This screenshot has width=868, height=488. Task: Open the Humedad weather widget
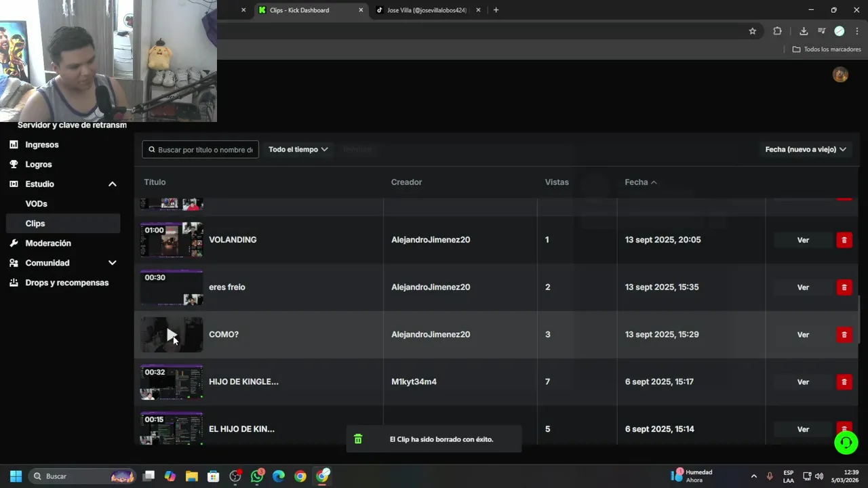pos(693,476)
